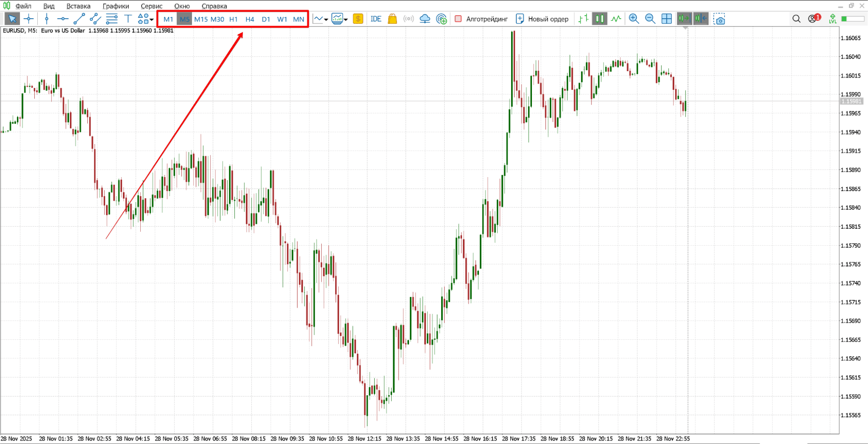Screen dimensions: 868x444
Task: Switch chart to H4 timeframe
Action: (250, 19)
